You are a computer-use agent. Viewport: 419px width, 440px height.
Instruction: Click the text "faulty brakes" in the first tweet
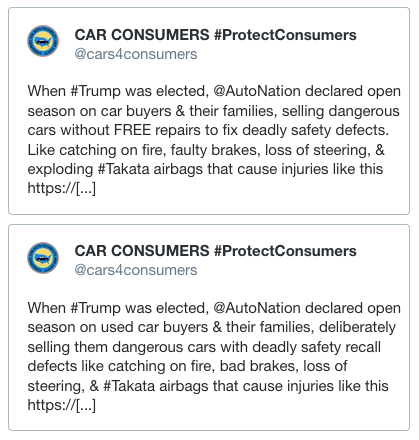(215, 150)
